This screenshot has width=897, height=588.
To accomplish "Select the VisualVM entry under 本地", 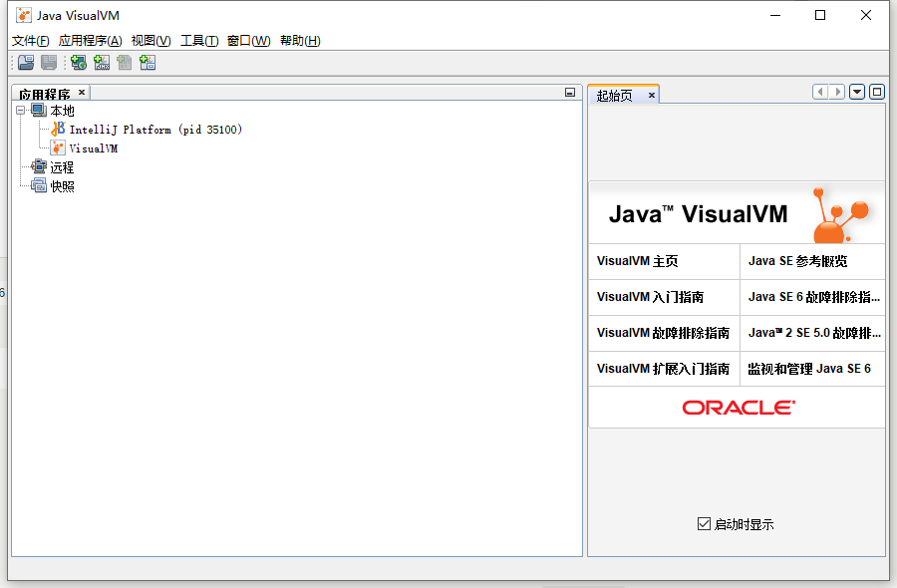I will pyautogui.click(x=94, y=148).
